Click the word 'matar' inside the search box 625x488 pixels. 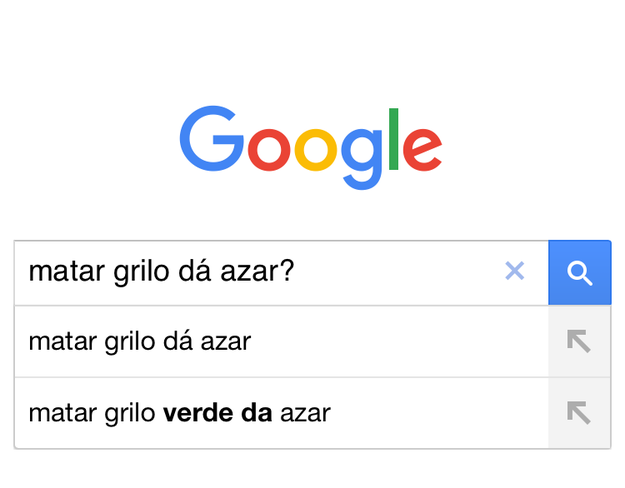click(x=67, y=272)
